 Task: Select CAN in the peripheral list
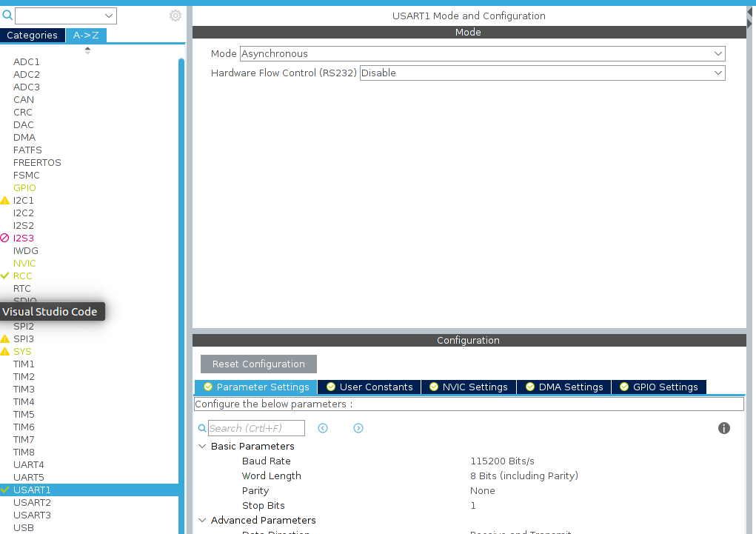(x=24, y=99)
